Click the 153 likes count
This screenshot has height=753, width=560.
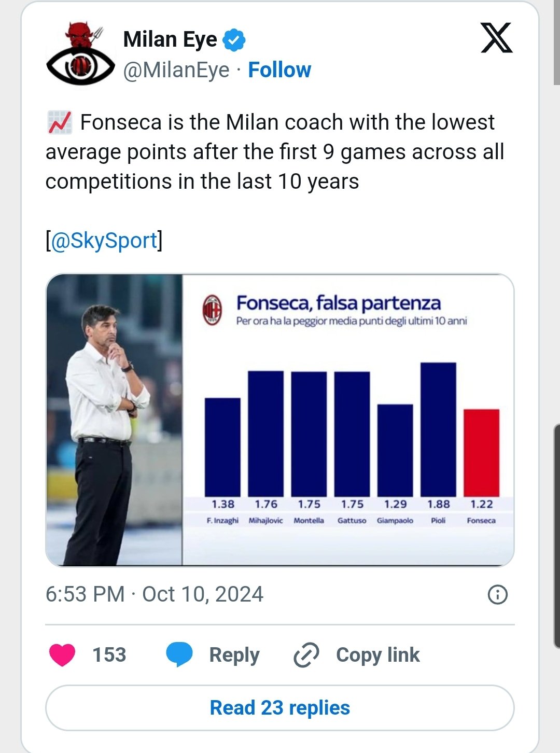pyautogui.click(x=109, y=655)
